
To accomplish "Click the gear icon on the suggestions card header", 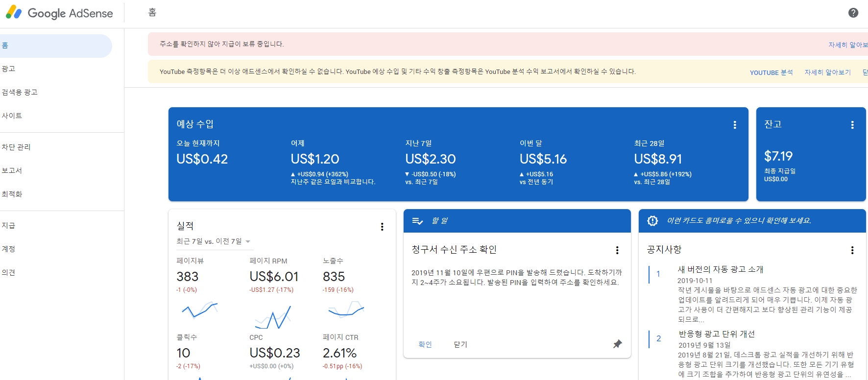I will 652,221.
